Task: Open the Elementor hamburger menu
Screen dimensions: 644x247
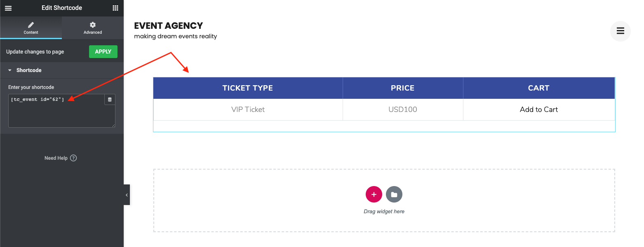Action: pos(8,8)
